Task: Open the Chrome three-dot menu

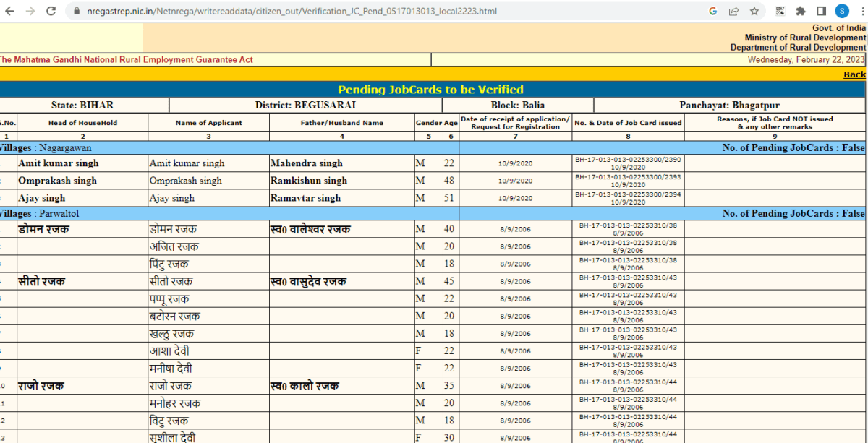Action: coord(861,12)
